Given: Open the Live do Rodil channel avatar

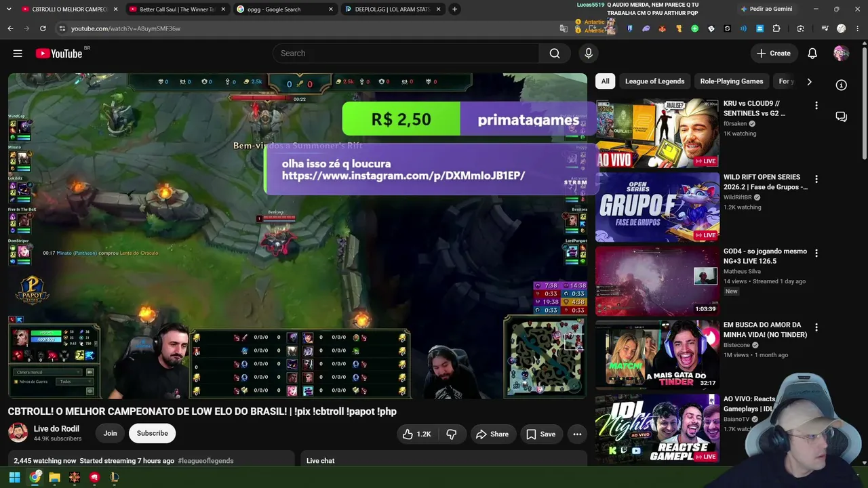Looking at the screenshot, I should pyautogui.click(x=18, y=433).
